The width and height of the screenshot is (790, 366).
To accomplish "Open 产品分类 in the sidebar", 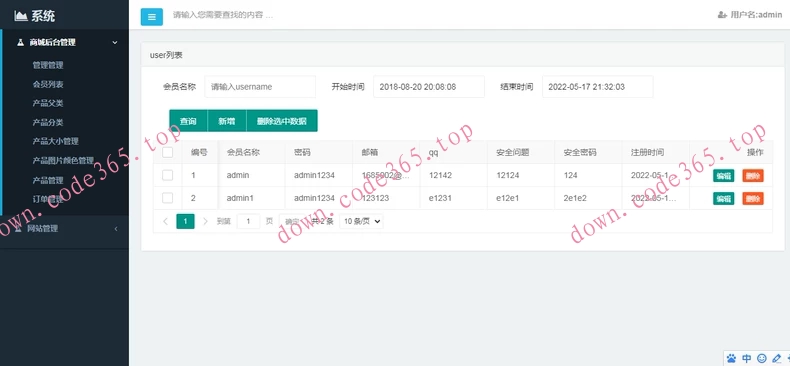I will pos(48,123).
